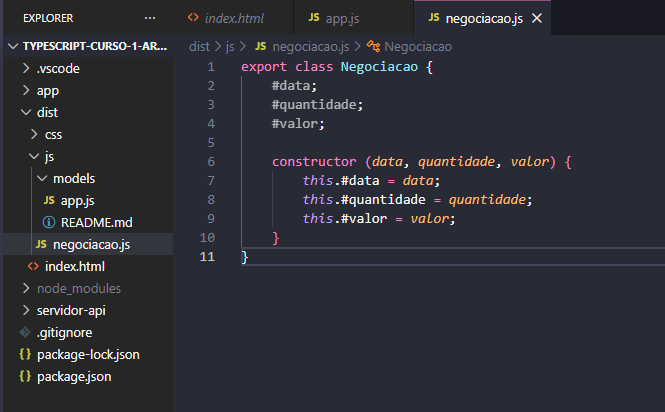Expand the app folder
The height and width of the screenshot is (412, 665).
[25, 91]
